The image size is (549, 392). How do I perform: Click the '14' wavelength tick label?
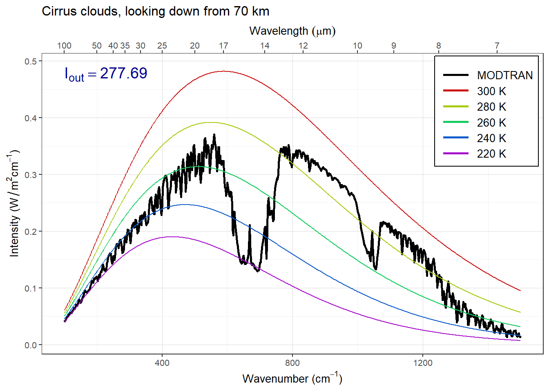[x=265, y=46]
